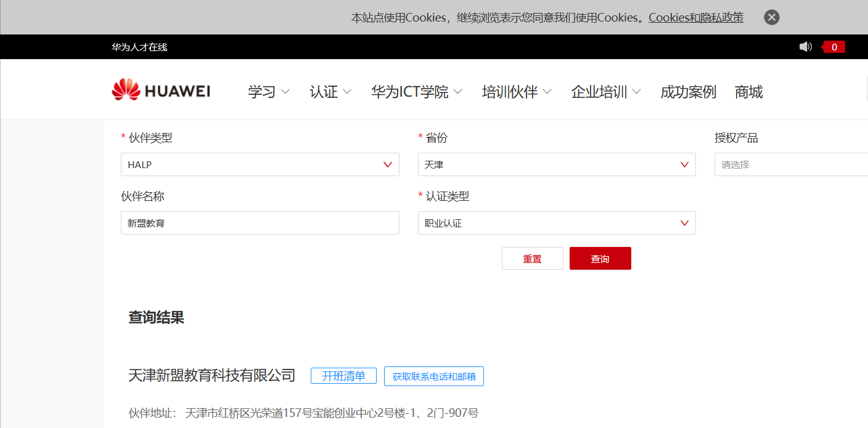Open the 省份 dropdown showing 天津

click(556, 164)
